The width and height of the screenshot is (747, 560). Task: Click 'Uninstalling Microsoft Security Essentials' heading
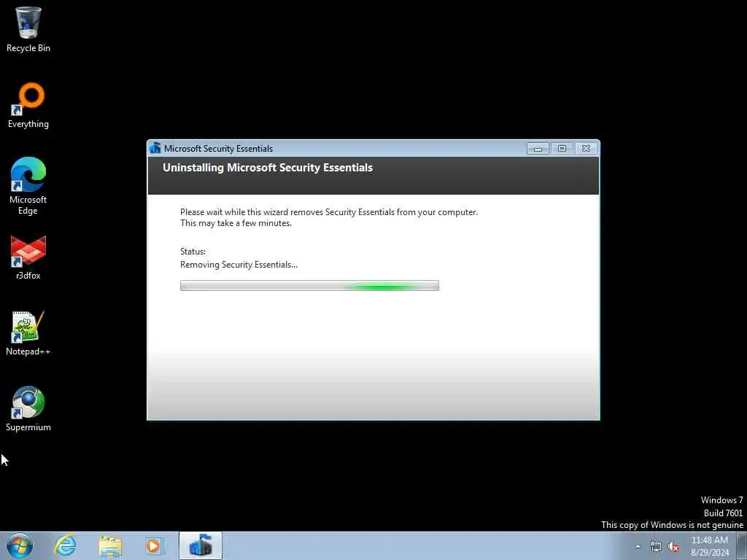pyautogui.click(x=268, y=168)
